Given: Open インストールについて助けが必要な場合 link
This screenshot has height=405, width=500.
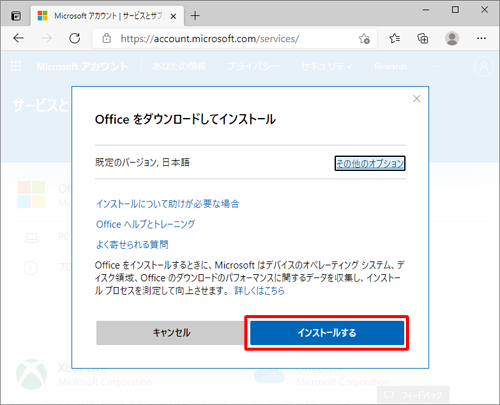Looking at the screenshot, I should (x=168, y=204).
